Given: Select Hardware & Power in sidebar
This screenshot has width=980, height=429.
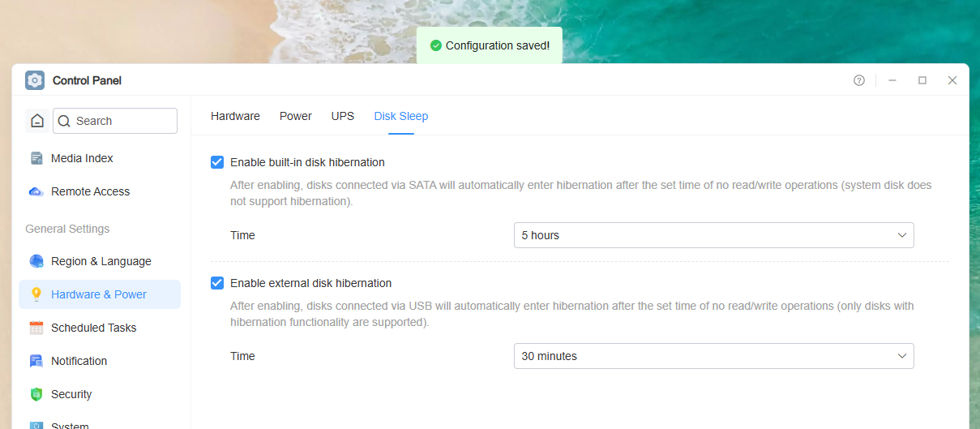Looking at the screenshot, I should 100,294.
